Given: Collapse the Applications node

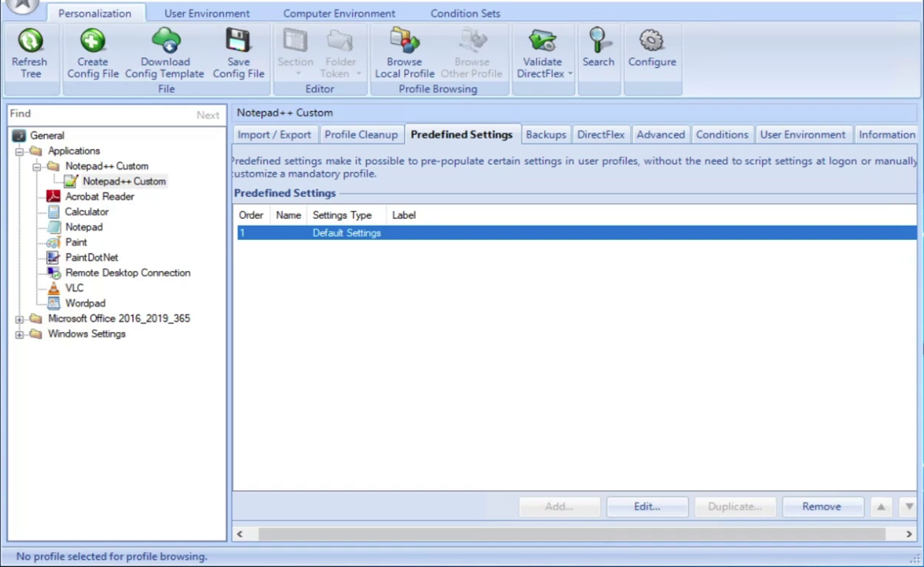Looking at the screenshot, I should point(18,151).
